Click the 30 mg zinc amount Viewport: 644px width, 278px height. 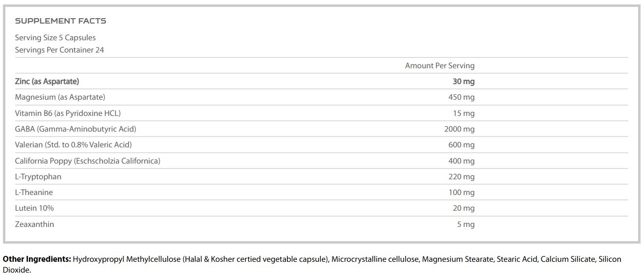click(463, 82)
